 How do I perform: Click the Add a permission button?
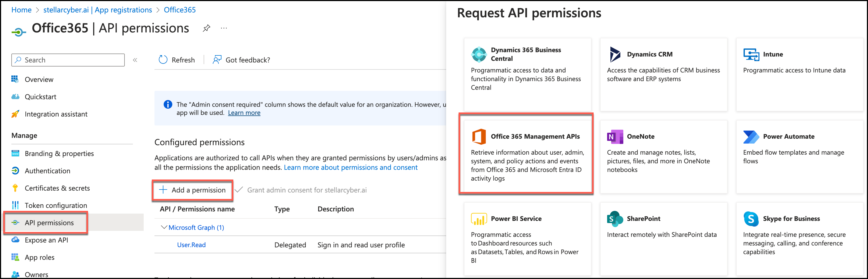(x=192, y=190)
